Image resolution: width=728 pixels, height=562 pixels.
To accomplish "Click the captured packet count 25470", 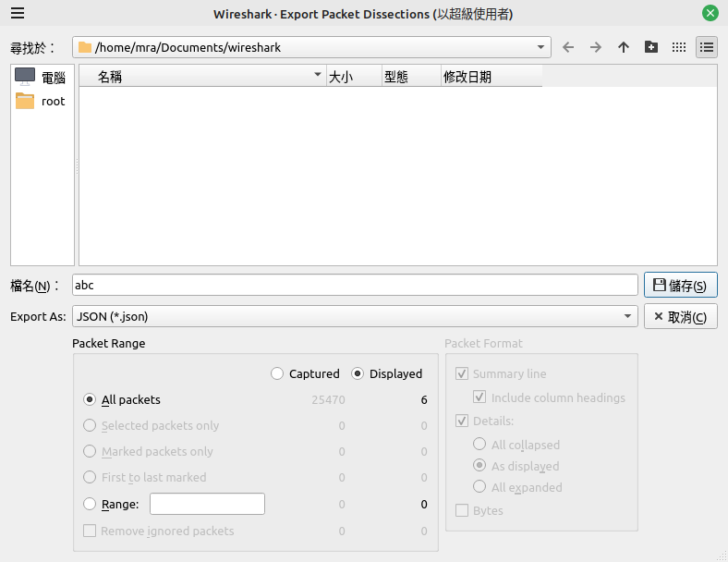I will 328,400.
